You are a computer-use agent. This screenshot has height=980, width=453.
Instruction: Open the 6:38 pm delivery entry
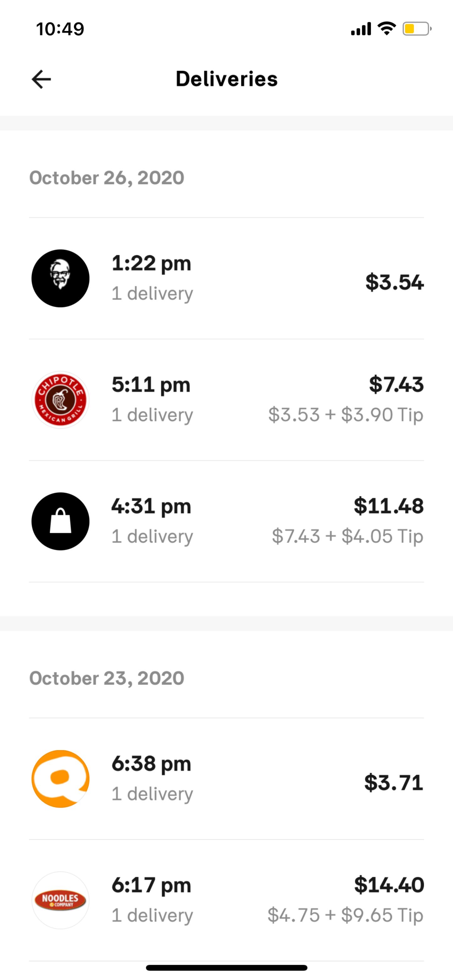(x=151, y=764)
